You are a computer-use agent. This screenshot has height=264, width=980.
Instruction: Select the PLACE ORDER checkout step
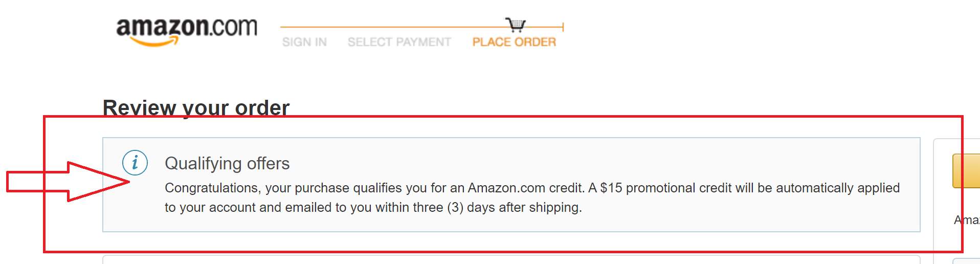(514, 42)
